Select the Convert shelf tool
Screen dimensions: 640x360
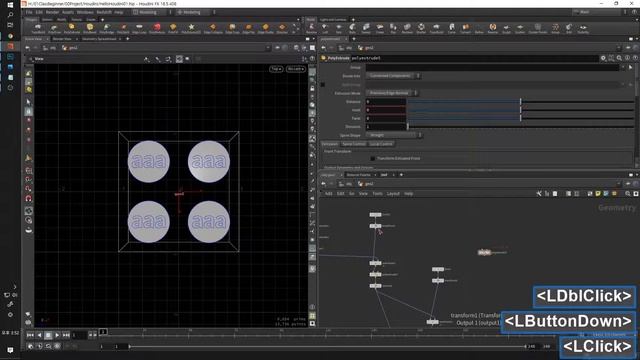[x=465, y=28]
